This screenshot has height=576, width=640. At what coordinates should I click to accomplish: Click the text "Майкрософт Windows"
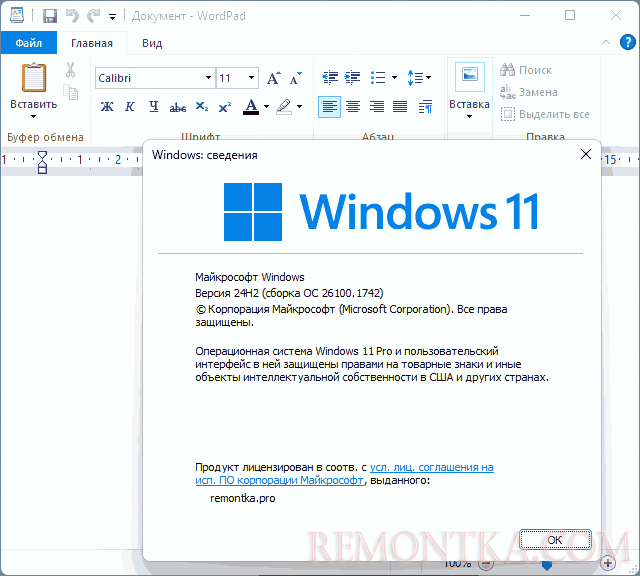tap(250, 277)
